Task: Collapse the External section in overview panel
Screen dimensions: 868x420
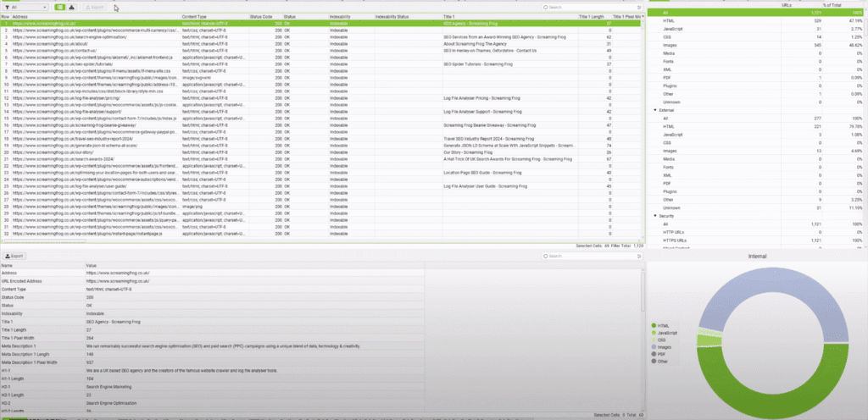Action: (654, 109)
